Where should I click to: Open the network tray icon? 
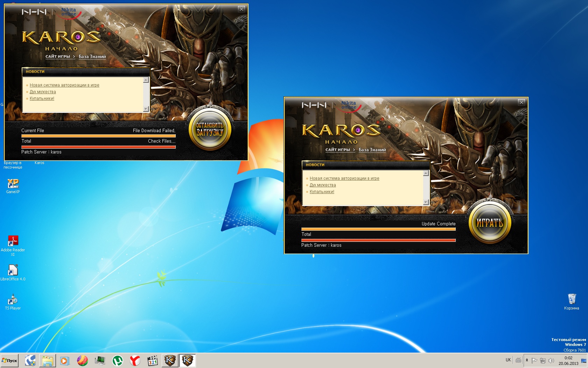tap(542, 360)
